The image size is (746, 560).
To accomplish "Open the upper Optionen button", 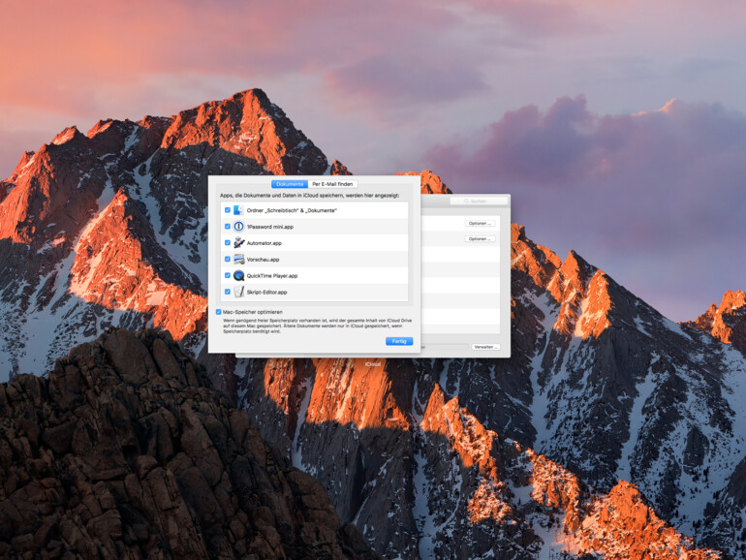I will click(x=480, y=223).
